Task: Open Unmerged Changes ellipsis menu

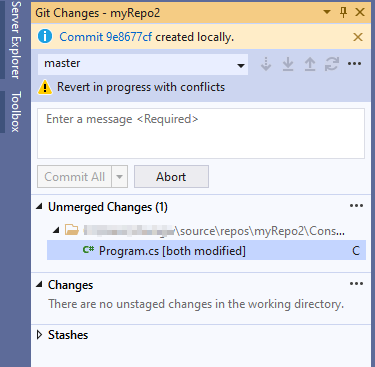Action: click(x=356, y=206)
